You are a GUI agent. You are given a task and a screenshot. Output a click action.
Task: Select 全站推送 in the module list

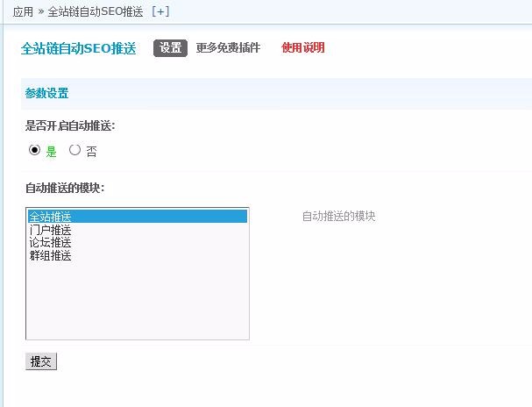click(138, 217)
